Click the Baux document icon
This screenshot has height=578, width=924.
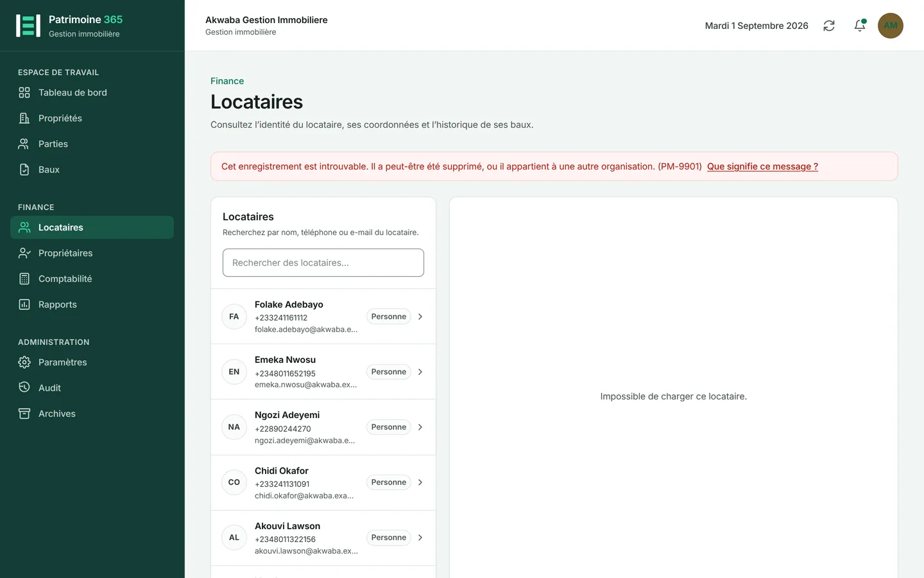[x=24, y=170]
